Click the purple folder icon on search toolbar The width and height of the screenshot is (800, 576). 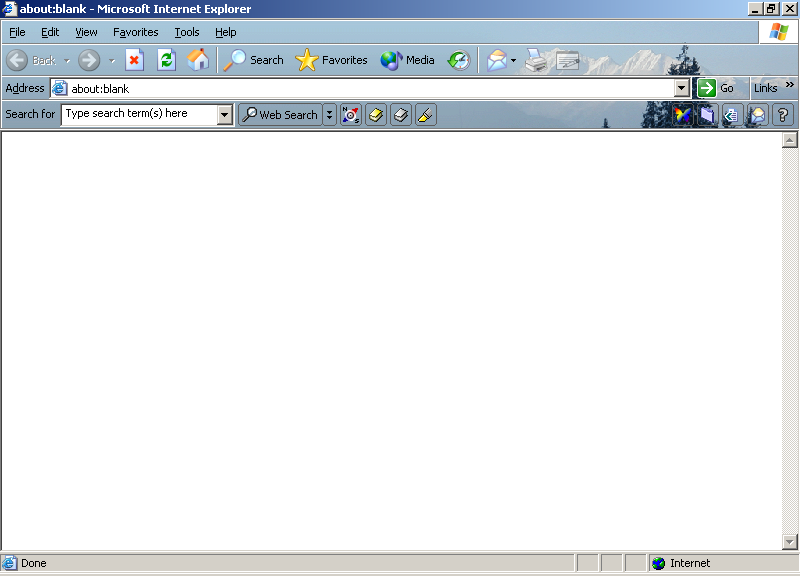click(708, 115)
